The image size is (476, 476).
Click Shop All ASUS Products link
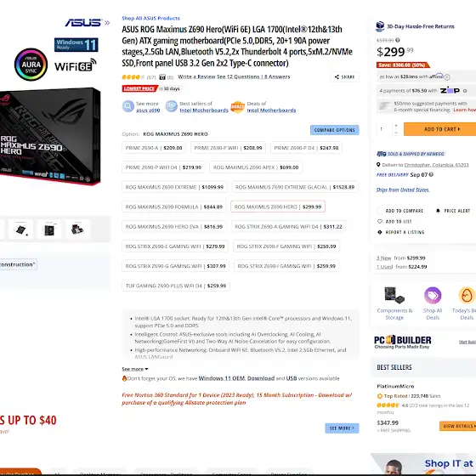[x=151, y=18]
